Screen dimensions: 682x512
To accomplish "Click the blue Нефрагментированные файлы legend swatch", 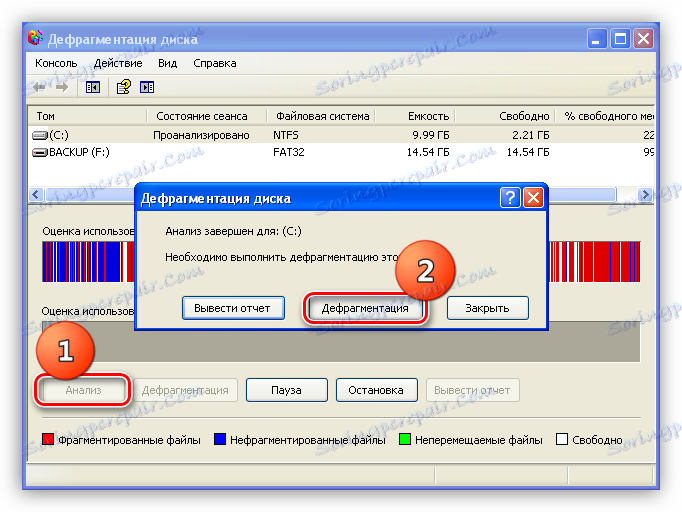I will click(220, 439).
